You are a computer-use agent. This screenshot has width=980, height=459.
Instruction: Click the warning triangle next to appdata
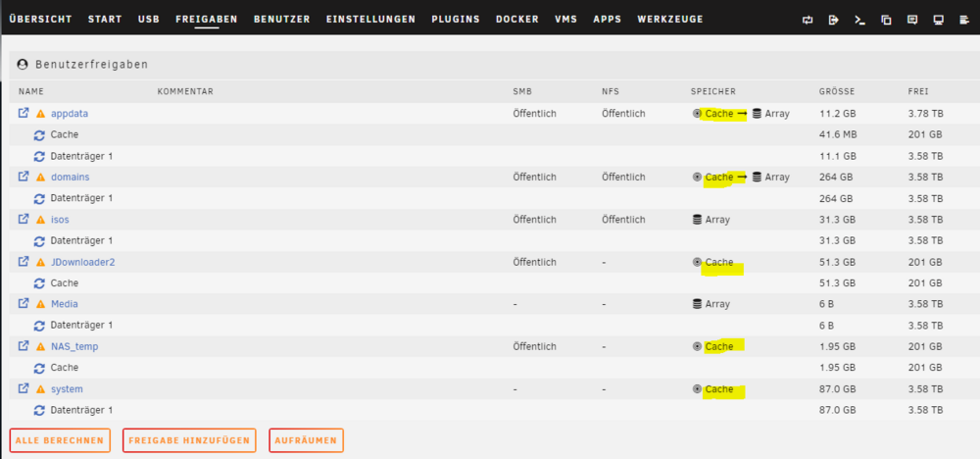click(40, 114)
